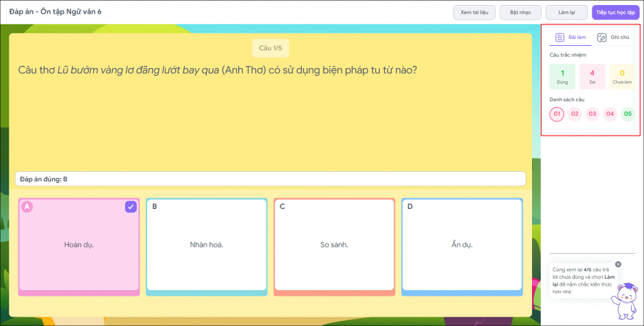This screenshot has height=326, width=644.
Task: Choose answer D Ẩn dụ
Action: (462, 247)
